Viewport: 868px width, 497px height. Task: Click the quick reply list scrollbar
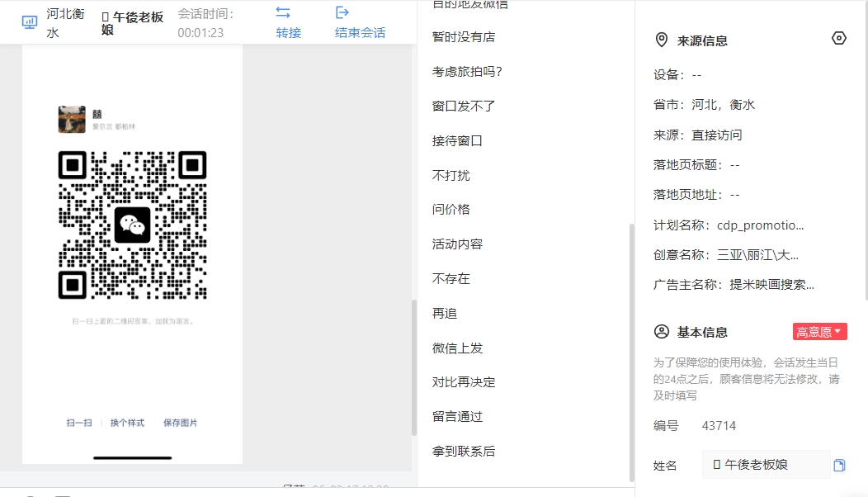point(632,352)
